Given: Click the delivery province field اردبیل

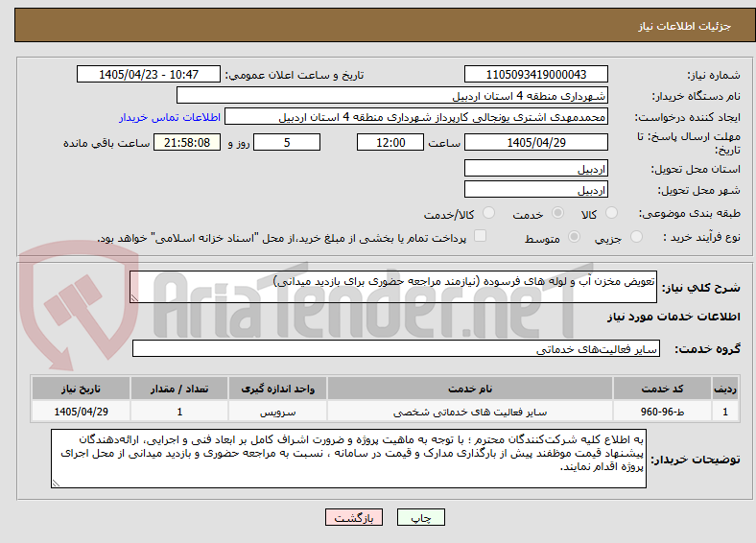Looking at the screenshot, I should [x=536, y=168].
